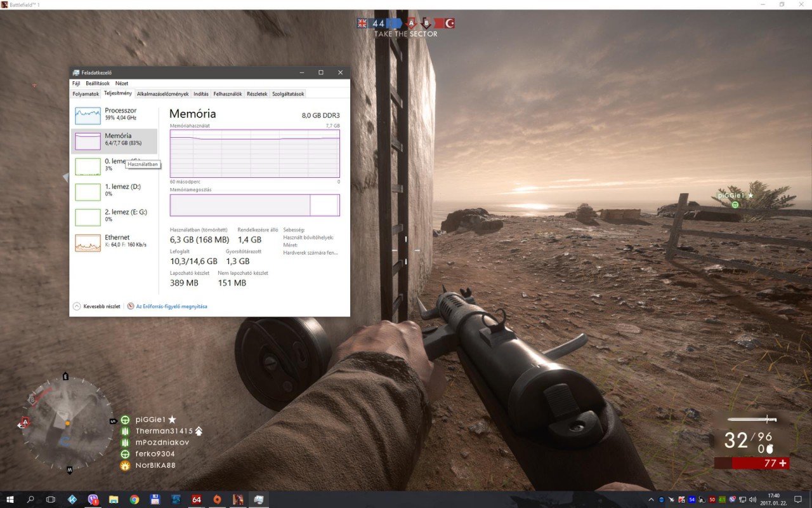Switch to the Részletek tab

pyautogui.click(x=257, y=94)
